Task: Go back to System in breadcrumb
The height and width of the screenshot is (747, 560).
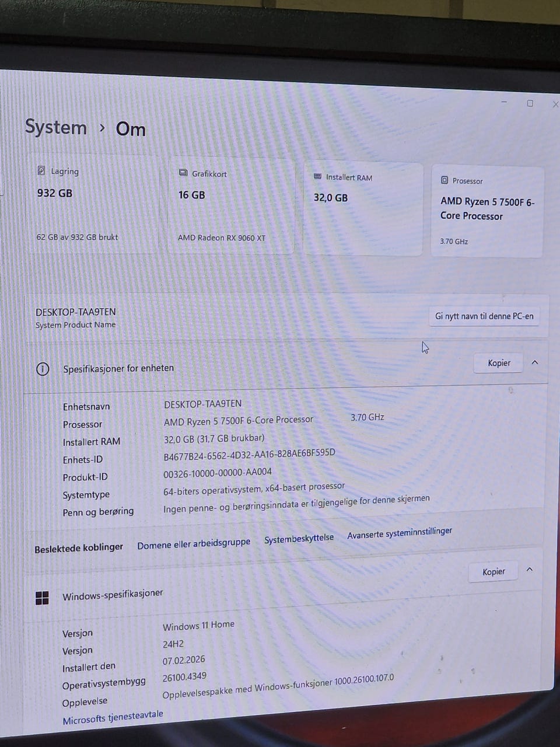Action: [55, 127]
